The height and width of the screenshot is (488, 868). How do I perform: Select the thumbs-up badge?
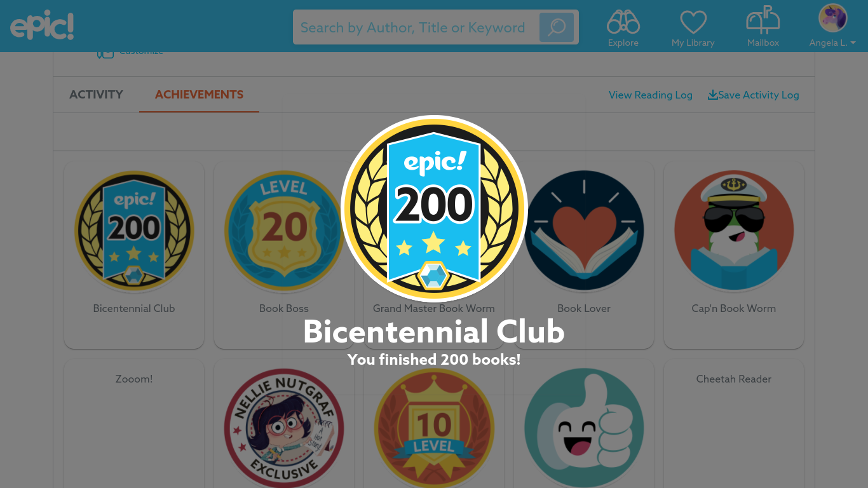(584, 428)
